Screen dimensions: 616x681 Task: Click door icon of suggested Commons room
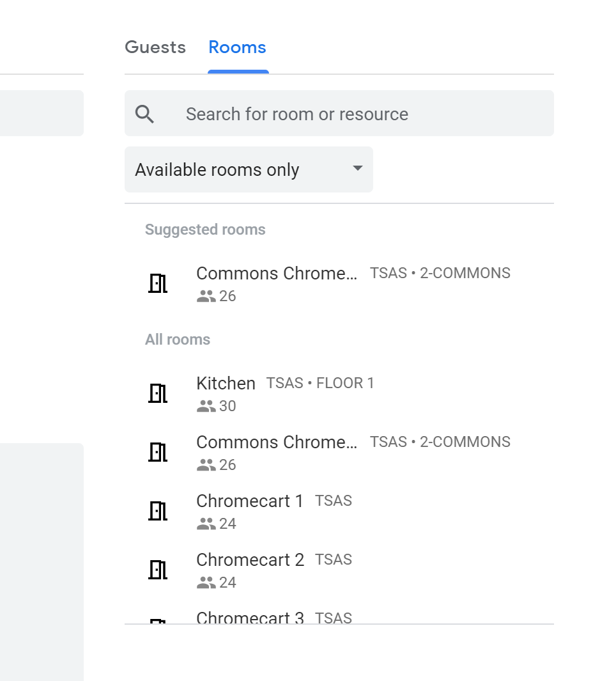157,283
